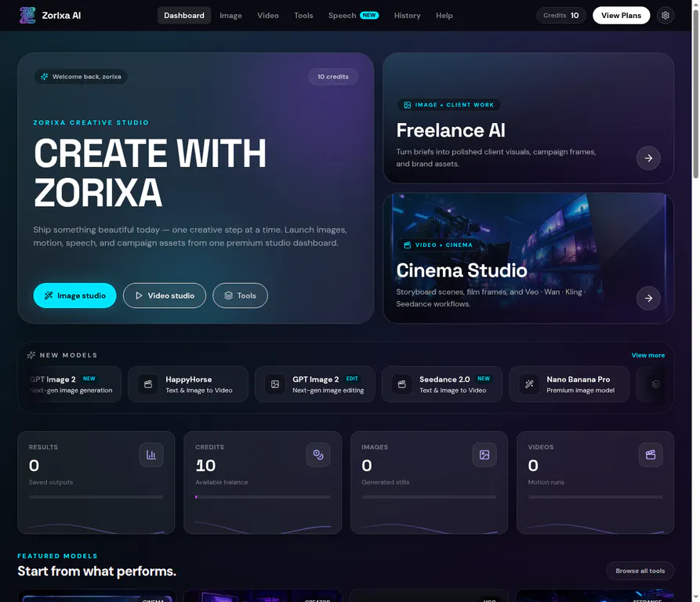Click the CREATE WITH ZORIXA headline
Screen dimensions: 700x602
pos(150,172)
